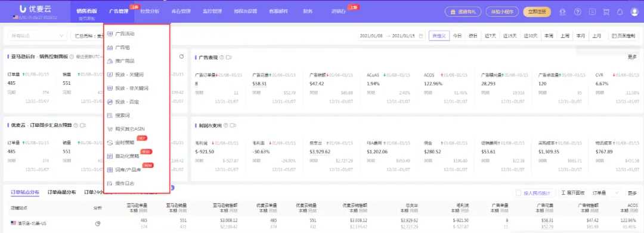Open the 订单量 metric dropdown
644x233 pixels.
605,192
